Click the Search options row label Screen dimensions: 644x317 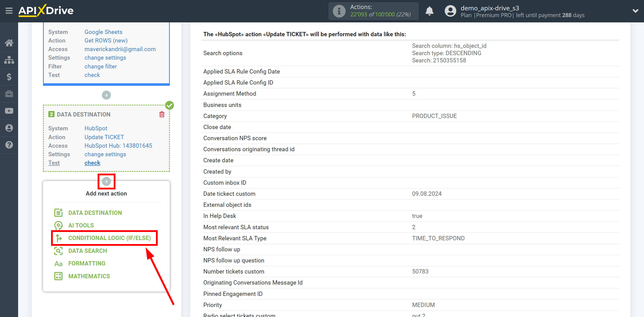(223, 53)
